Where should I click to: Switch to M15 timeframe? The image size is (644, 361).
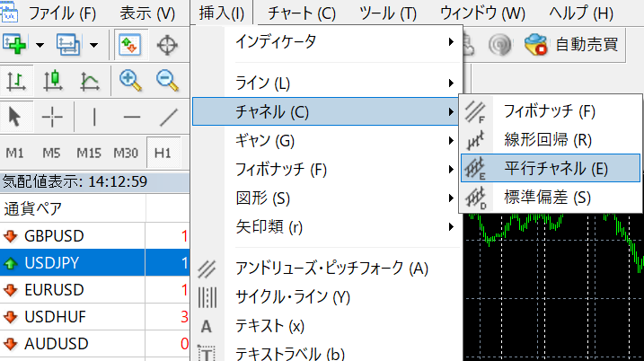pyautogui.click(x=89, y=154)
